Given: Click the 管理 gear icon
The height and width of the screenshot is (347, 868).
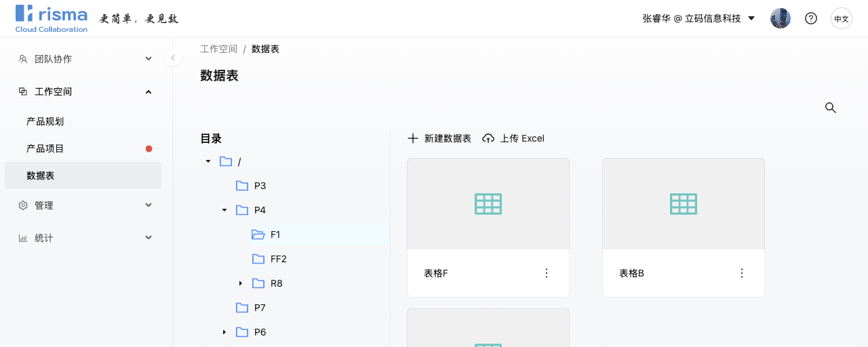Looking at the screenshot, I should (23, 205).
